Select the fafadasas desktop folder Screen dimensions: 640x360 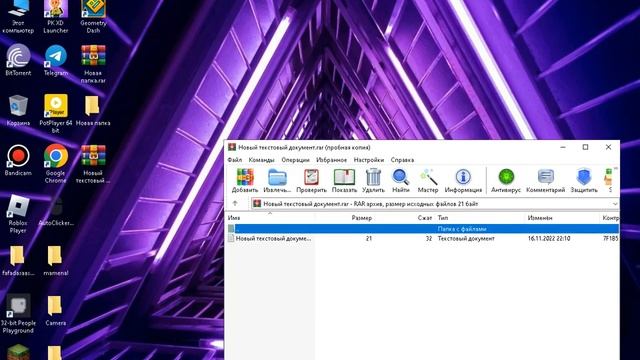(x=18, y=260)
